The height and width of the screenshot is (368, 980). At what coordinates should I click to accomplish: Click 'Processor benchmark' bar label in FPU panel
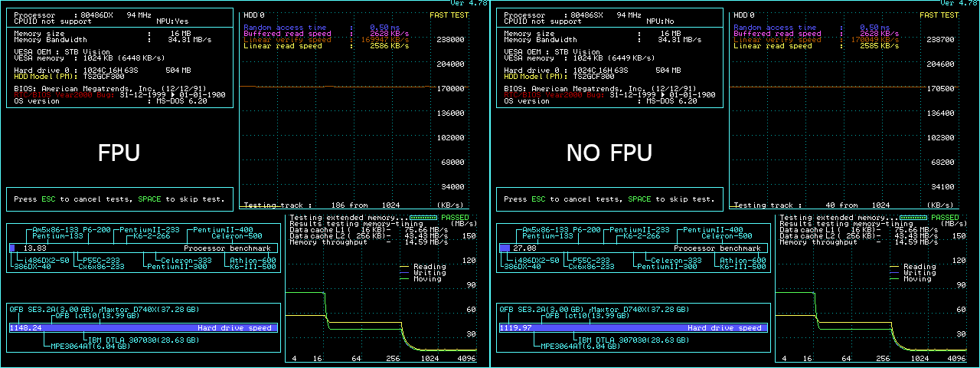227,248
